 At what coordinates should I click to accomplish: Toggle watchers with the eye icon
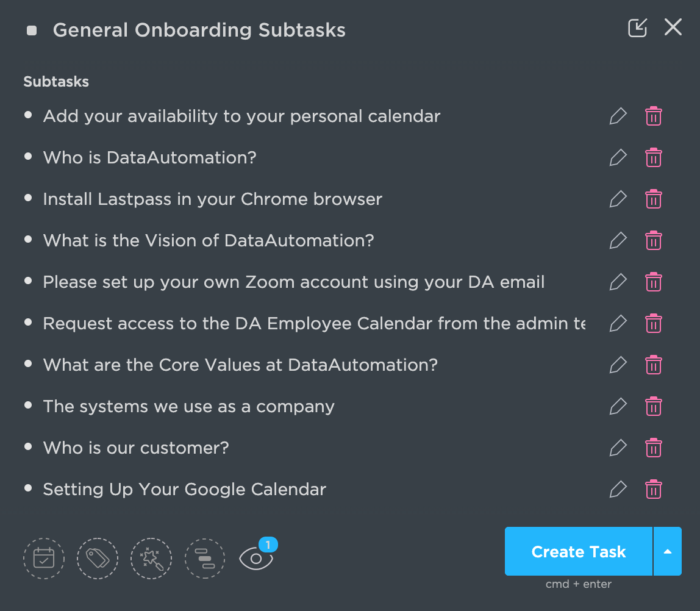(x=256, y=558)
